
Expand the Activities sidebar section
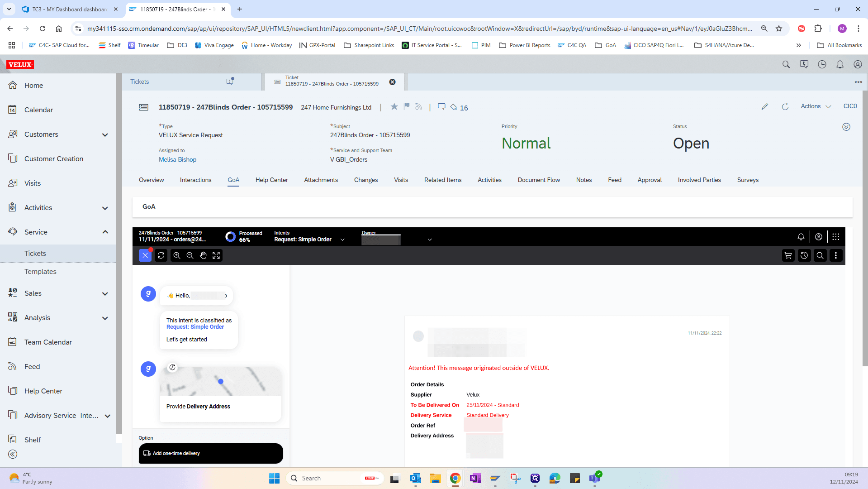click(105, 208)
